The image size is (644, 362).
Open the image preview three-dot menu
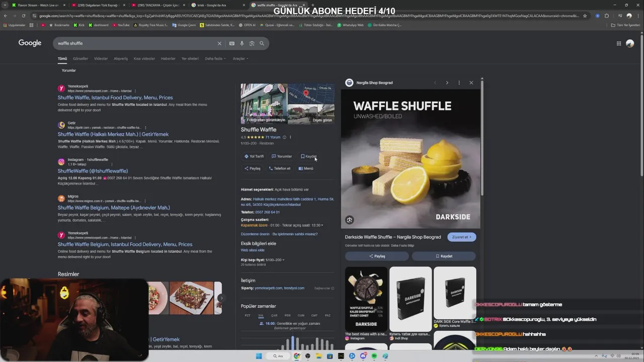tap(459, 82)
